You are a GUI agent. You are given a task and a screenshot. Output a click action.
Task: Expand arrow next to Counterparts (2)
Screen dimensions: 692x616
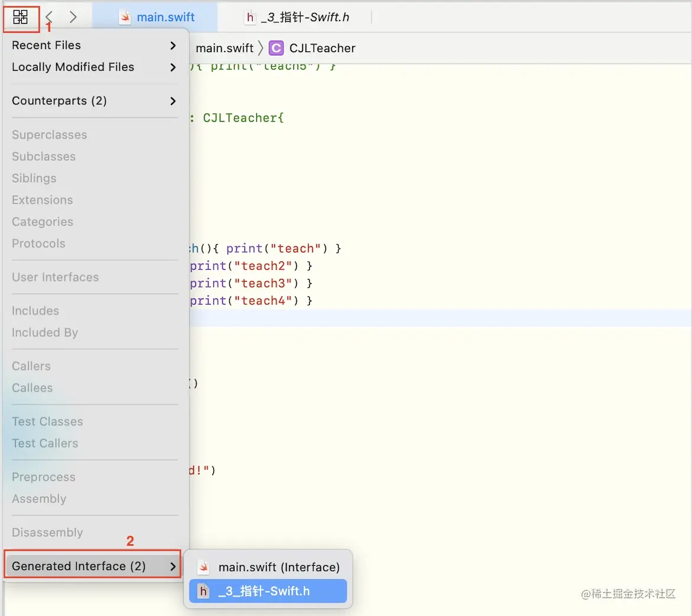coord(173,101)
